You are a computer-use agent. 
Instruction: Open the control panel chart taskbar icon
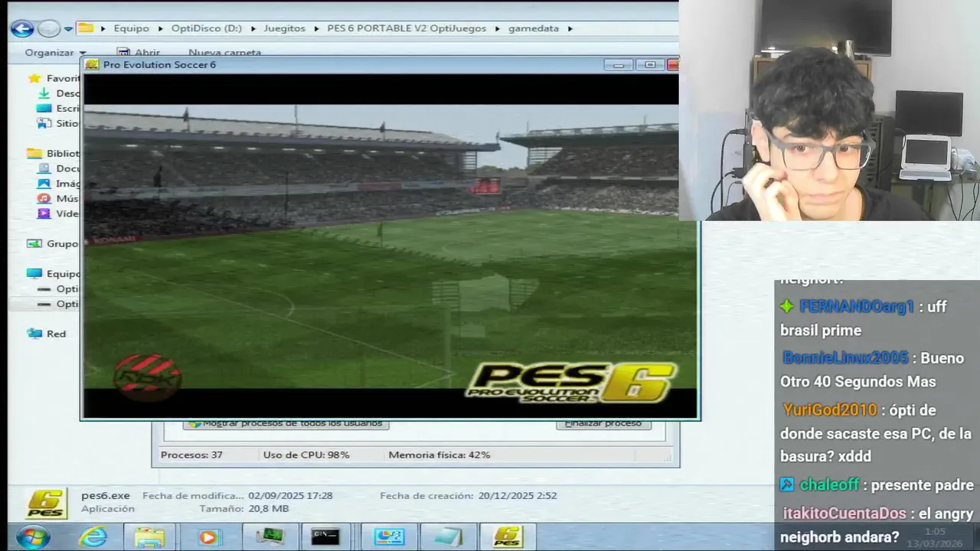[388, 537]
